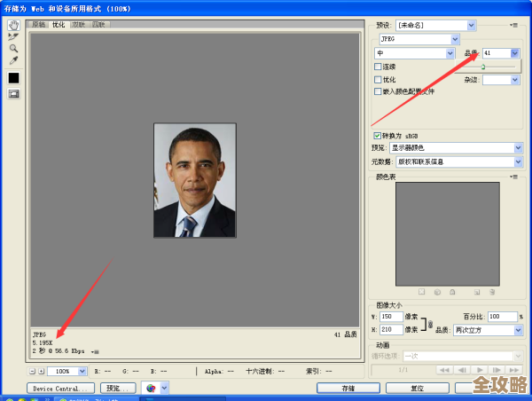Screen dimensions: 532x401
Task: Click the 存储 (save) button
Action: [x=348, y=389]
